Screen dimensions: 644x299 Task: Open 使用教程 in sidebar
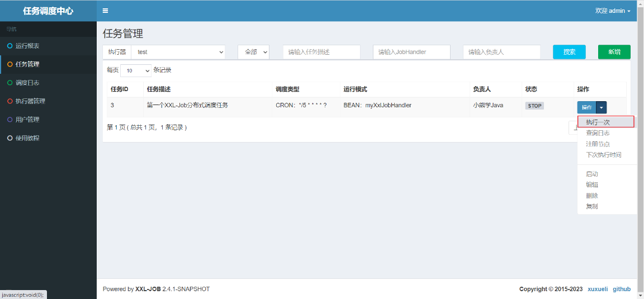[x=48, y=139]
